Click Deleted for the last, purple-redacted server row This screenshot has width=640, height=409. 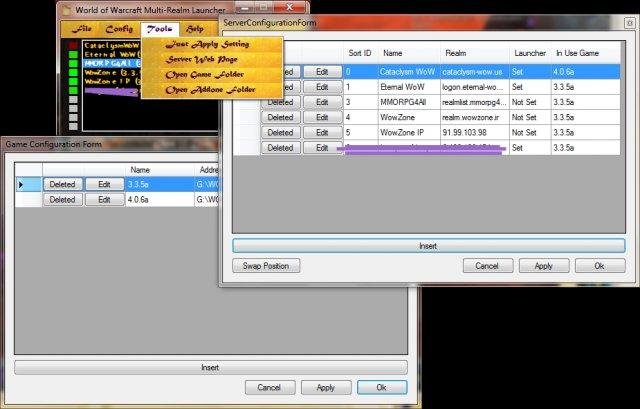tap(280, 147)
